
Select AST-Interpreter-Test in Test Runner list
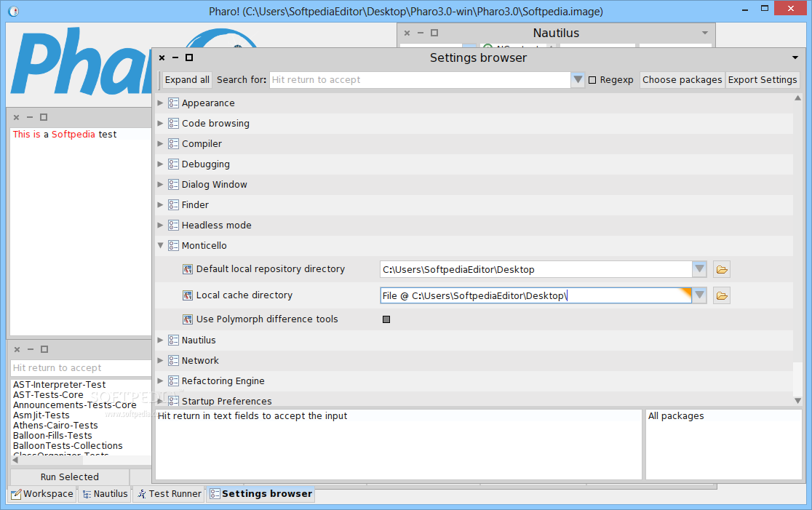[59, 385]
